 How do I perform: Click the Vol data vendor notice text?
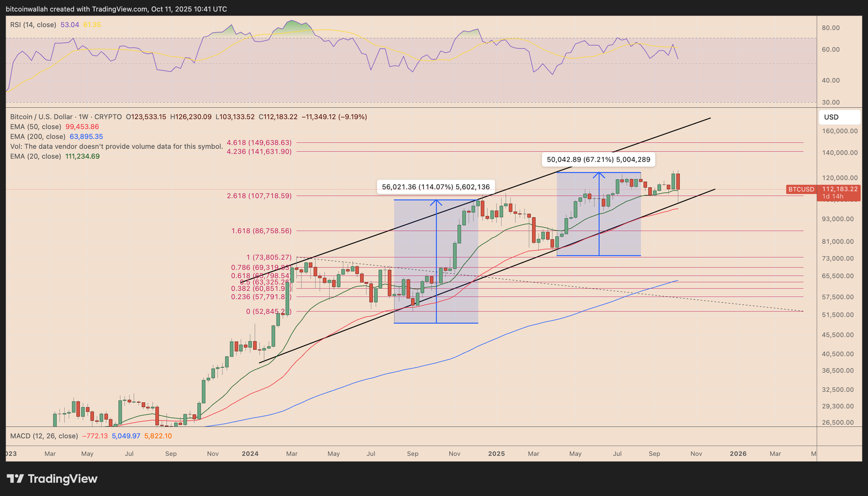[x=117, y=147]
